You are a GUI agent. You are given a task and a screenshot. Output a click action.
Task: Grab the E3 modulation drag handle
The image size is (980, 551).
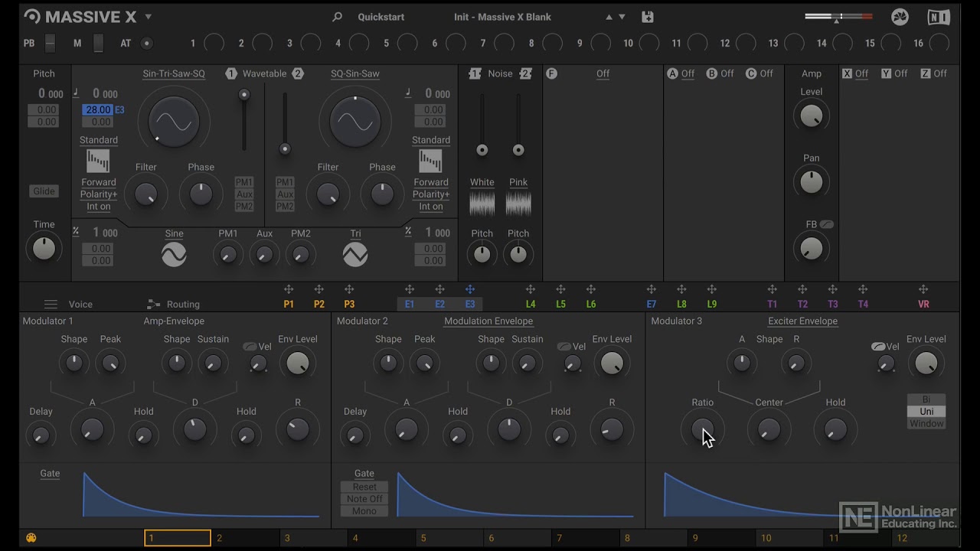pos(470,289)
